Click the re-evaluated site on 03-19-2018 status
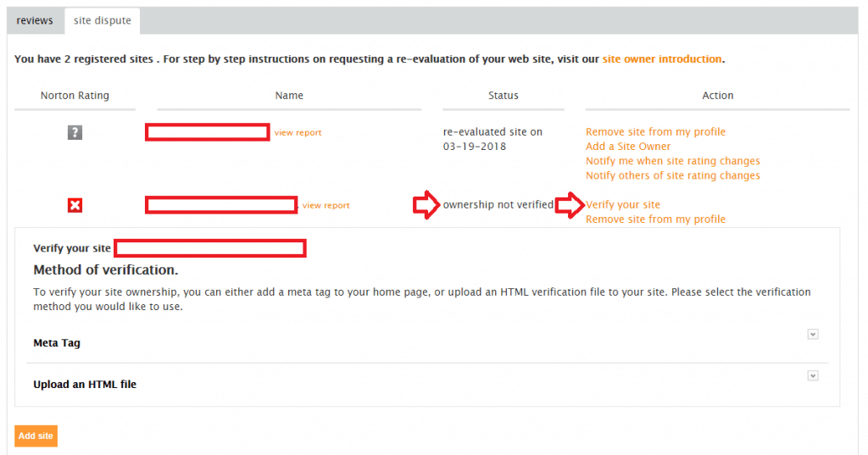The height and width of the screenshot is (455, 868). tap(492, 139)
